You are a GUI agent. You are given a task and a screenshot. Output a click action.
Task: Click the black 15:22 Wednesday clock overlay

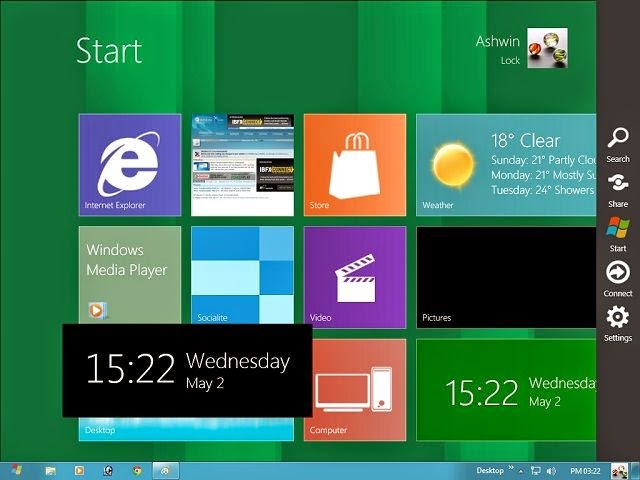tap(187, 370)
